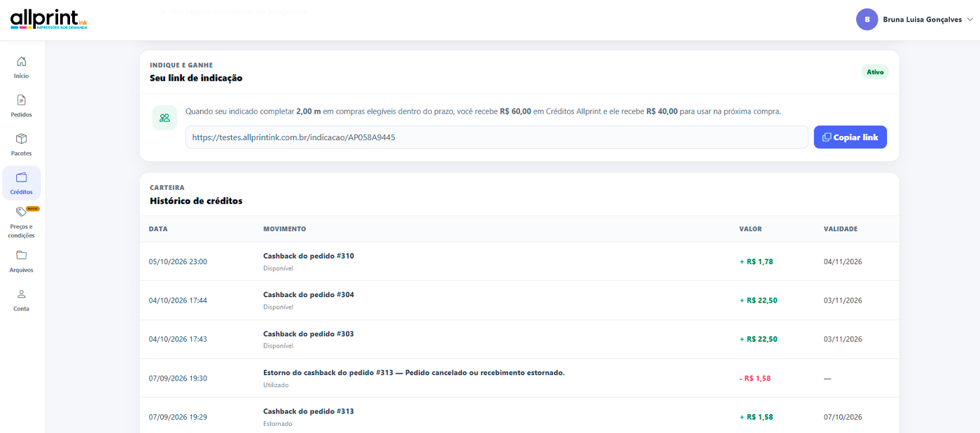Select 'Cashback do pedido #310' entry
Image resolution: width=980 pixels, height=433 pixels.
(x=309, y=256)
